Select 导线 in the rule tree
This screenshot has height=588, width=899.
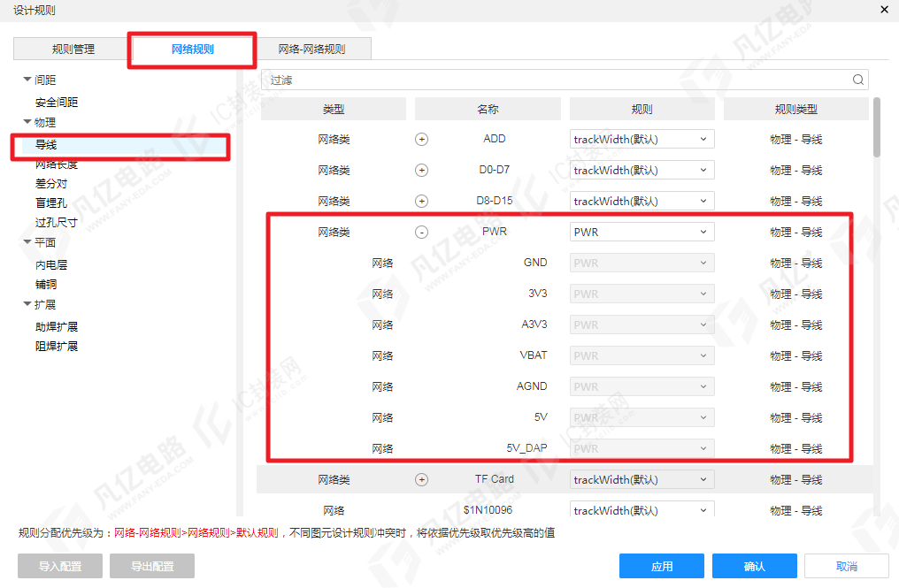(x=46, y=145)
